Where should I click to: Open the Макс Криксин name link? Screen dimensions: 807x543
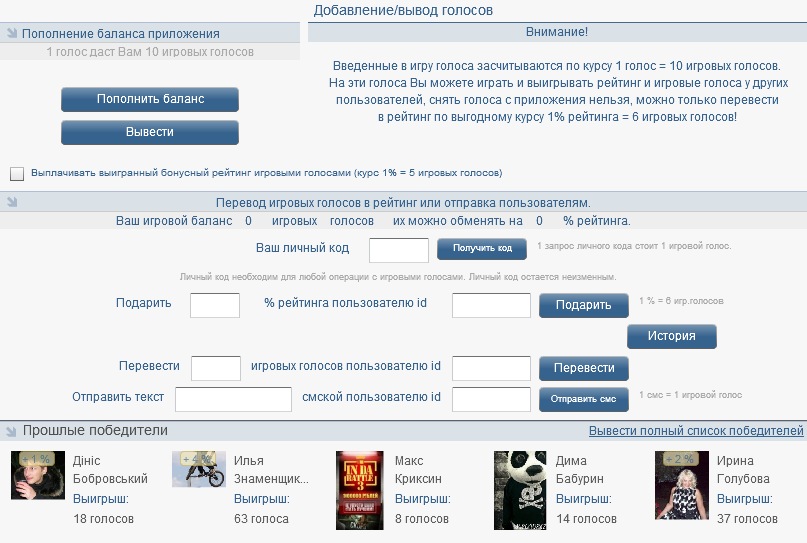point(418,470)
